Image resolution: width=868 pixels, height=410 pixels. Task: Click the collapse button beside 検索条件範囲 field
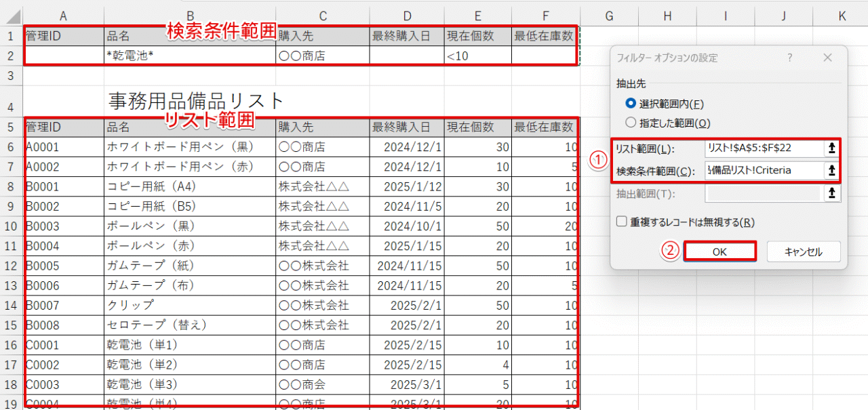point(831,171)
